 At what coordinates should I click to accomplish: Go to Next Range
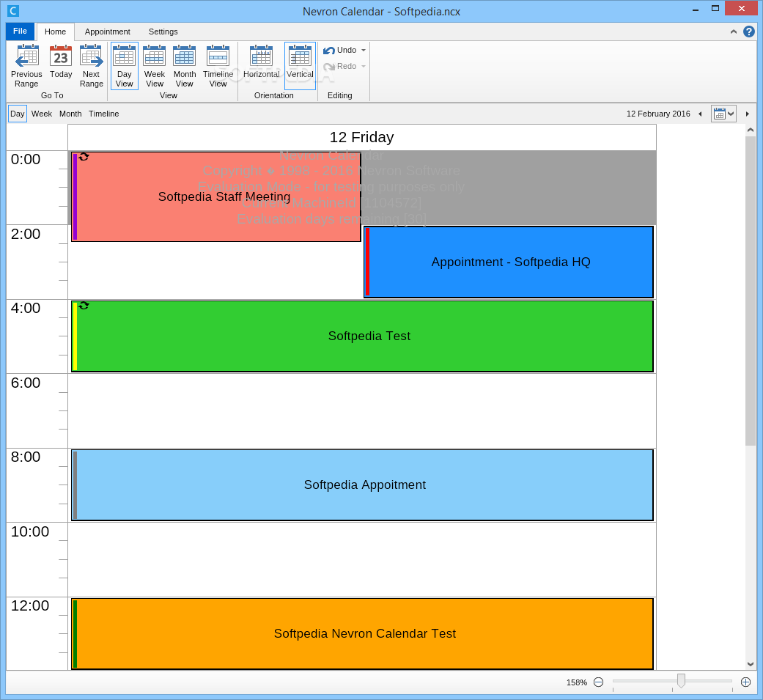coord(92,66)
